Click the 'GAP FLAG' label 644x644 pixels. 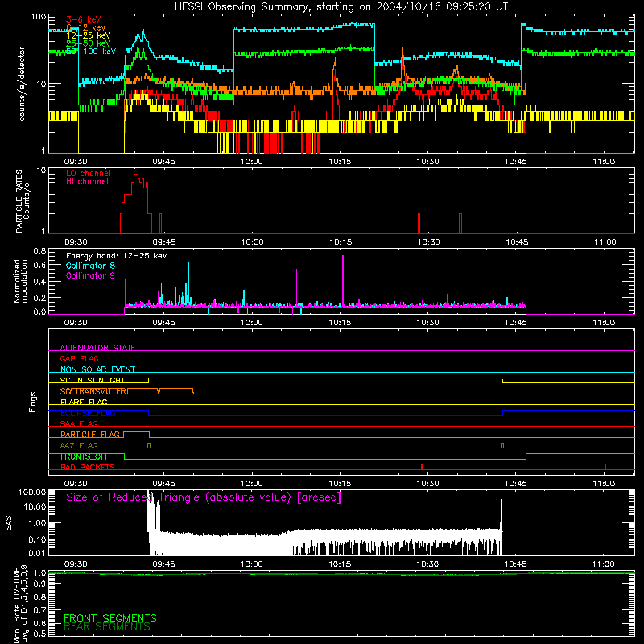79,358
